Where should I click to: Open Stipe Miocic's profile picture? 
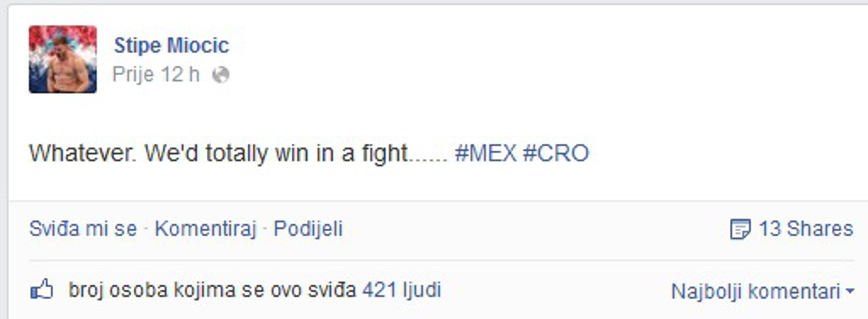click(63, 59)
